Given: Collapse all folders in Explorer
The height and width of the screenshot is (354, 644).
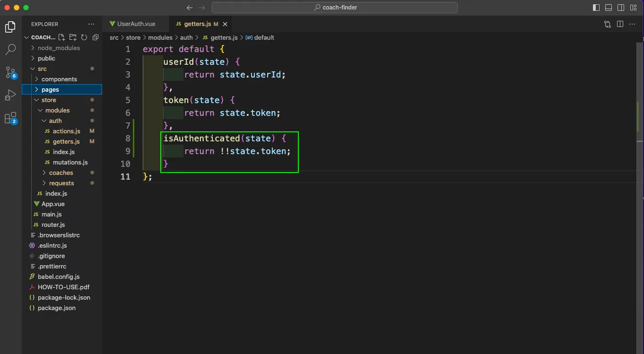Looking at the screenshot, I should 96,37.
